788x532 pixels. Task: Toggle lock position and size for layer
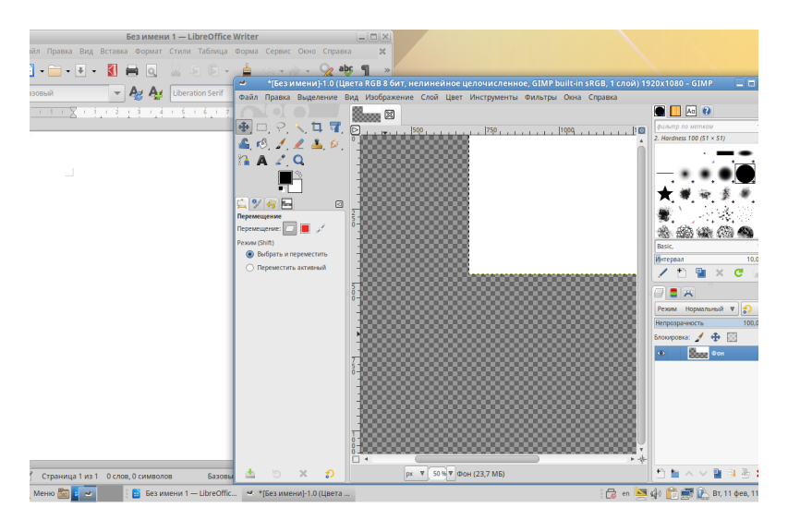point(715,337)
